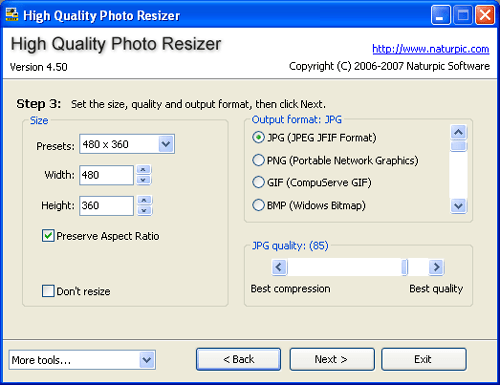Select BMP (Widows Bitmap) option

pos(309,205)
